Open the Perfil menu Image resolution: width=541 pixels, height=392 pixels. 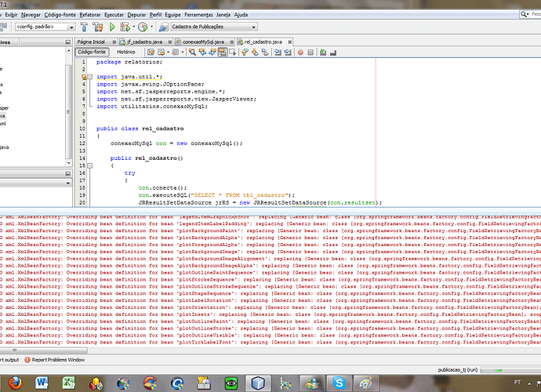[x=155, y=14]
